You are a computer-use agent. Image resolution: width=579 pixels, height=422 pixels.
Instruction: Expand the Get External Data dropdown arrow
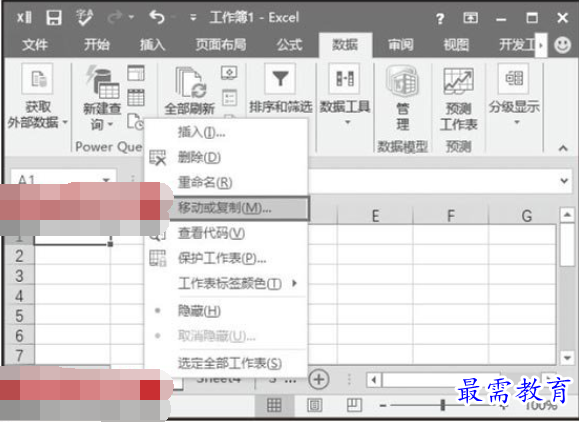point(65,122)
